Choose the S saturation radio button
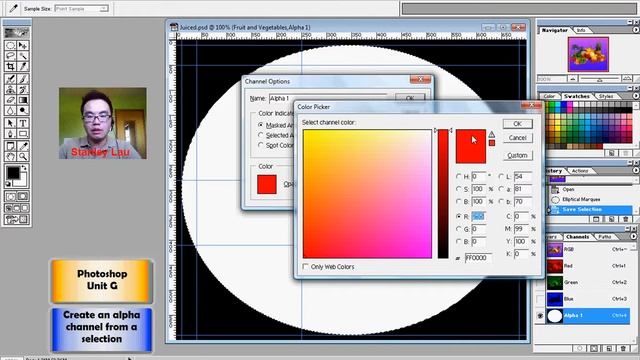This screenshot has height=360, width=640. coord(458,189)
